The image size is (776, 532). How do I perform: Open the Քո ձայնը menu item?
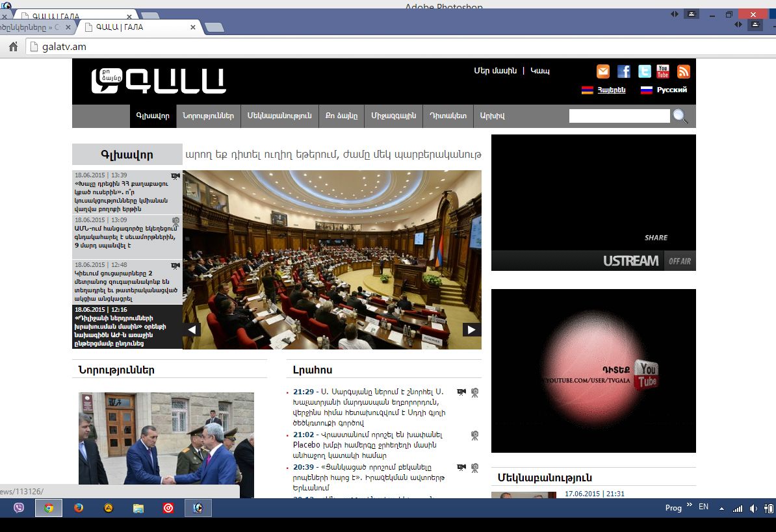[x=341, y=116]
